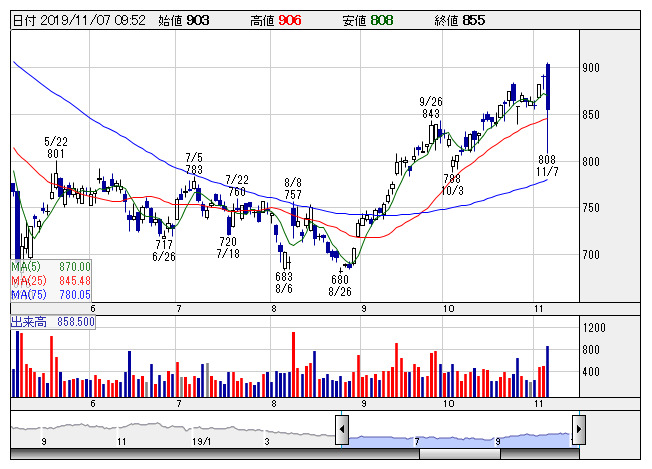Screen dimensions: 652x469
Task: Click the 720 7/18 low annotation
Action: [x=228, y=247]
